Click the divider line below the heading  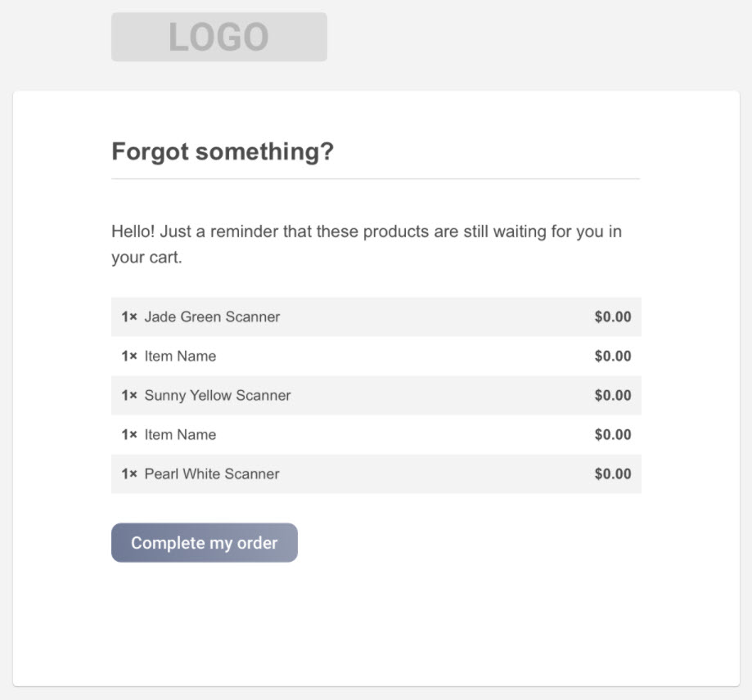pos(376,179)
